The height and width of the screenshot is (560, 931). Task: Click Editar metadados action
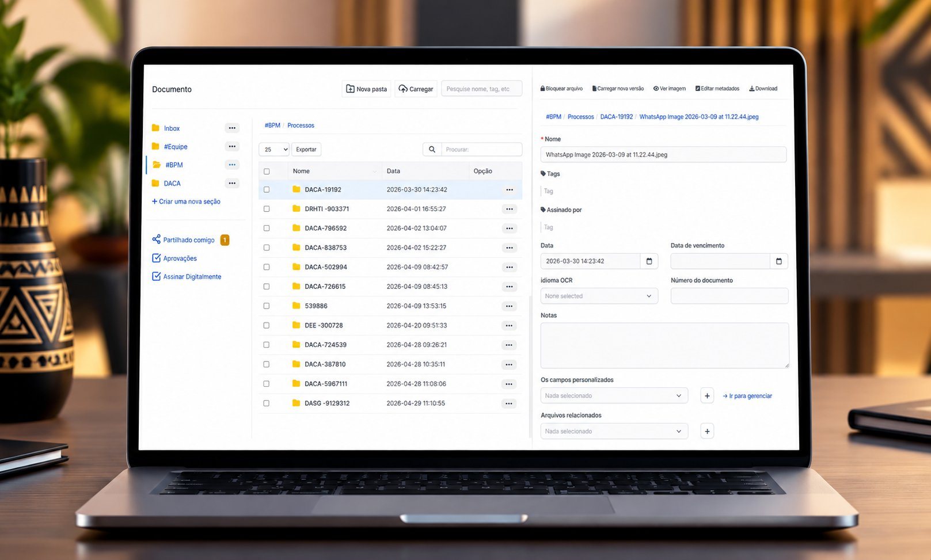pos(717,89)
